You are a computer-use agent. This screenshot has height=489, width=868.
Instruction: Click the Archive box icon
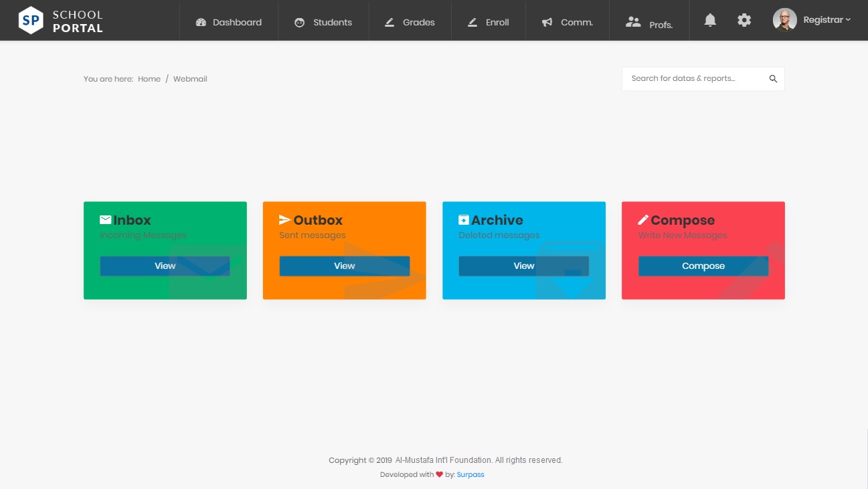[464, 219]
